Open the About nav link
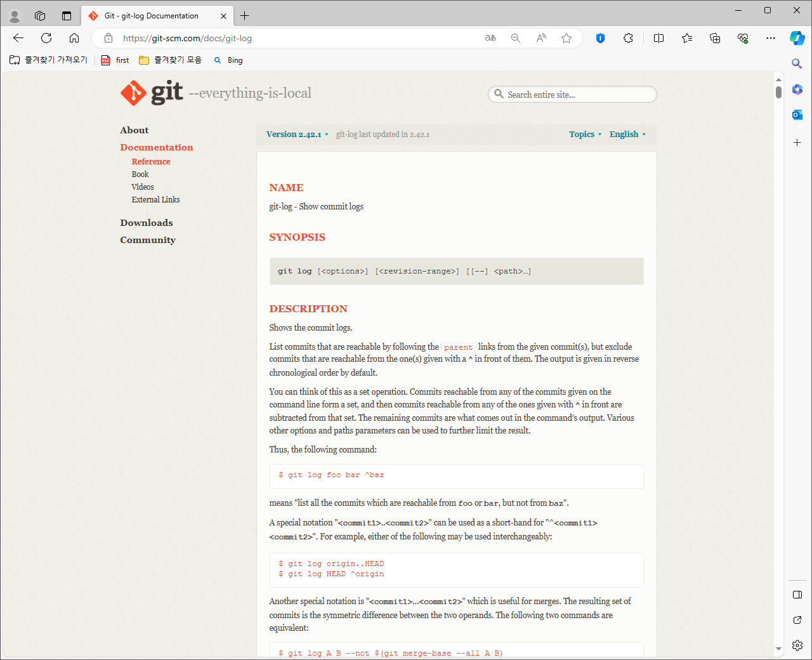This screenshot has height=660, width=812. tap(134, 130)
